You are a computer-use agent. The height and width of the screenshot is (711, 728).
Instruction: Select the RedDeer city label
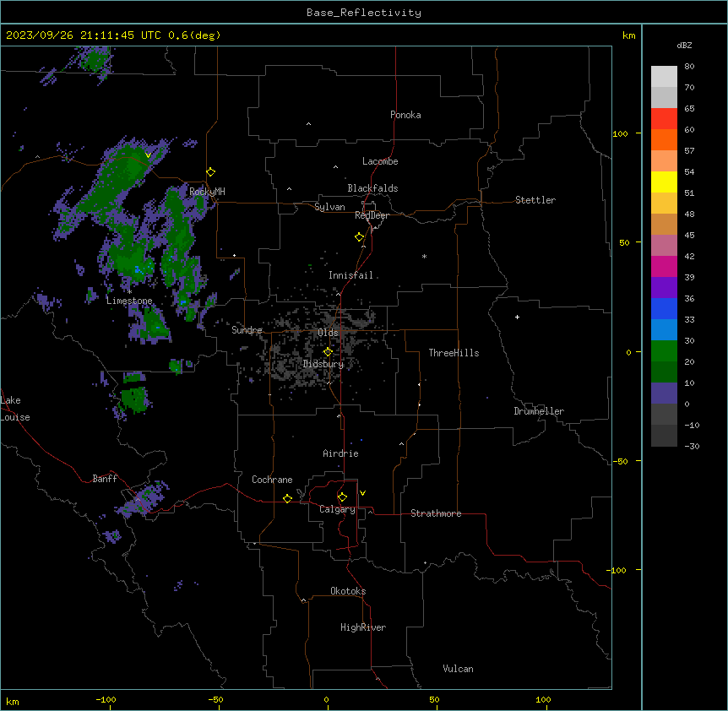pyautogui.click(x=372, y=215)
